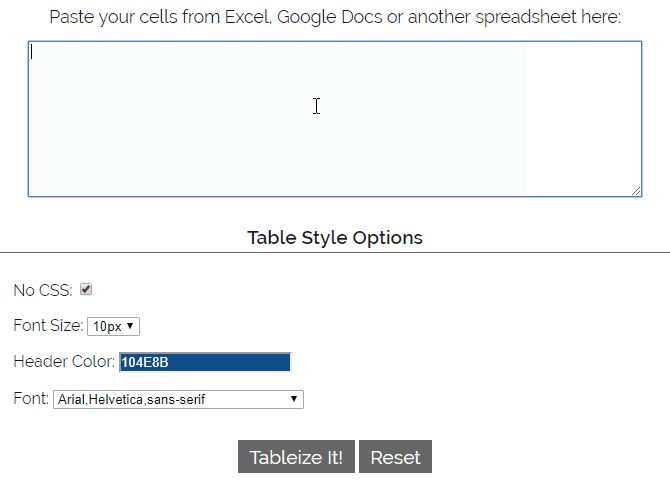Click the "Header Color:" label
Image resolution: width=670 pixels, height=480 pixels.
click(64, 362)
